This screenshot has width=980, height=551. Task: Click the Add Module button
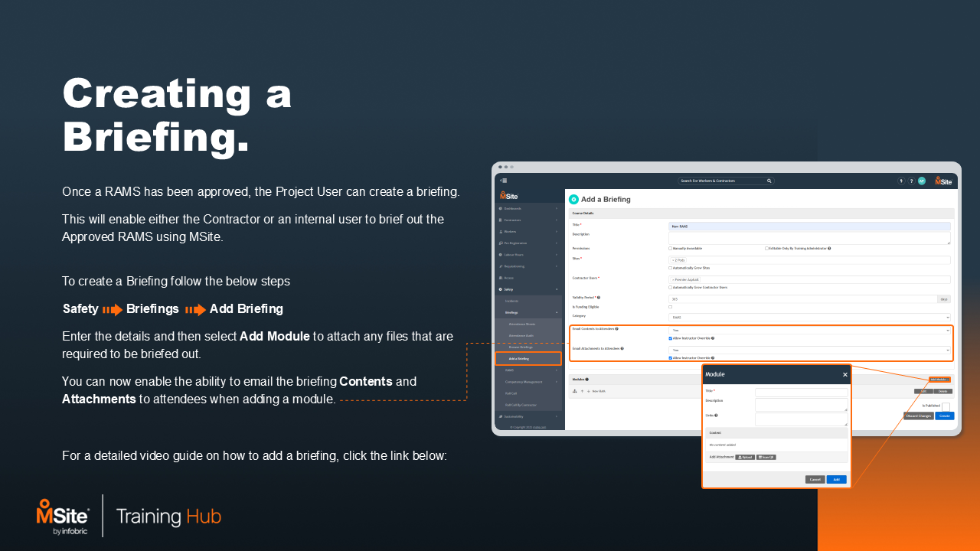tap(939, 380)
